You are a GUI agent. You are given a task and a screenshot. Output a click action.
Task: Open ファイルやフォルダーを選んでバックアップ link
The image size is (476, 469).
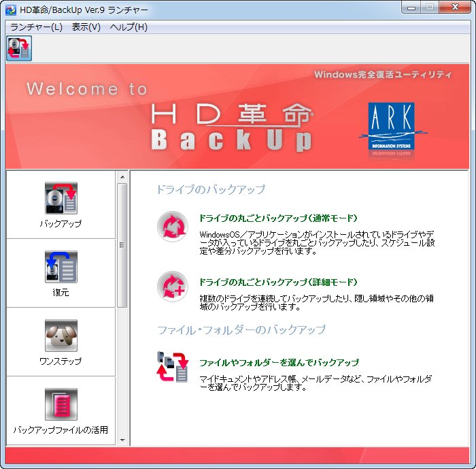click(x=279, y=362)
